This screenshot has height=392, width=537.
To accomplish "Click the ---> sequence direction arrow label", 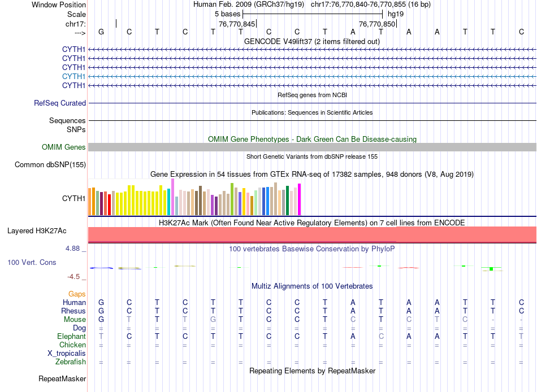I will 80,33.
